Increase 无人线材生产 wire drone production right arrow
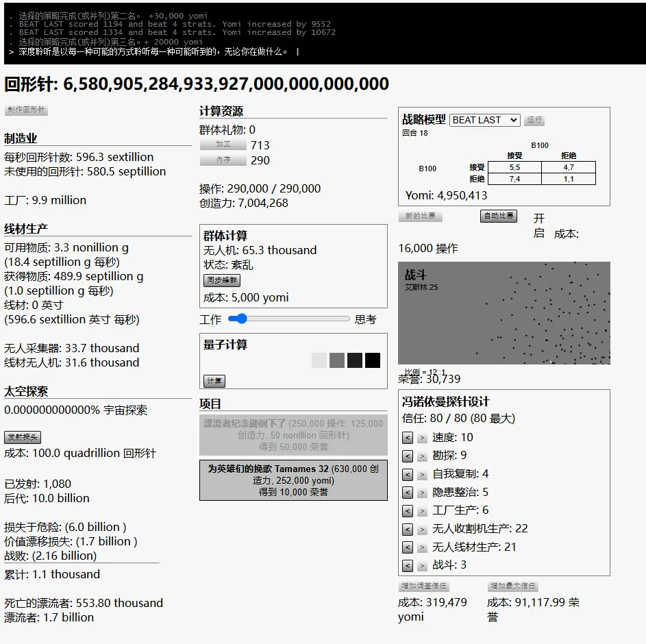The height and width of the screenshot is (644, 646). pyautogui.click(x=422, y=547)
